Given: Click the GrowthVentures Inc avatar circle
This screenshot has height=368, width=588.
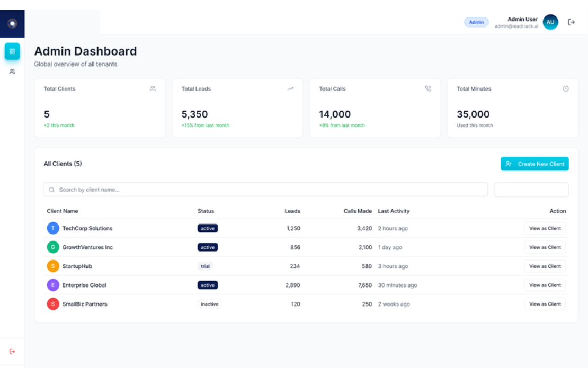Looking at the screenshot, I should pyautogui.click(x=53, y=247).
